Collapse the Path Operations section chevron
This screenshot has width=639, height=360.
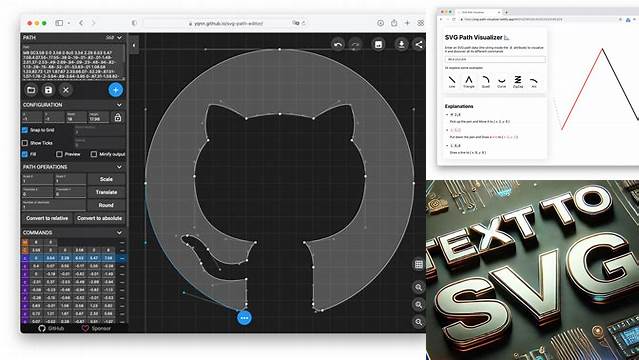pos(119,167)
